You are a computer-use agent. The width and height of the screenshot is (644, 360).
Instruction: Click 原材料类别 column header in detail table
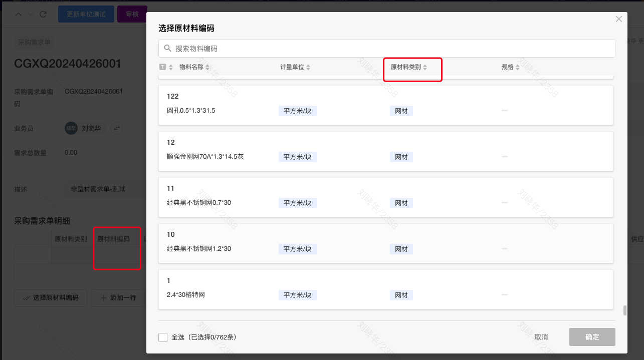click(71, 239)
